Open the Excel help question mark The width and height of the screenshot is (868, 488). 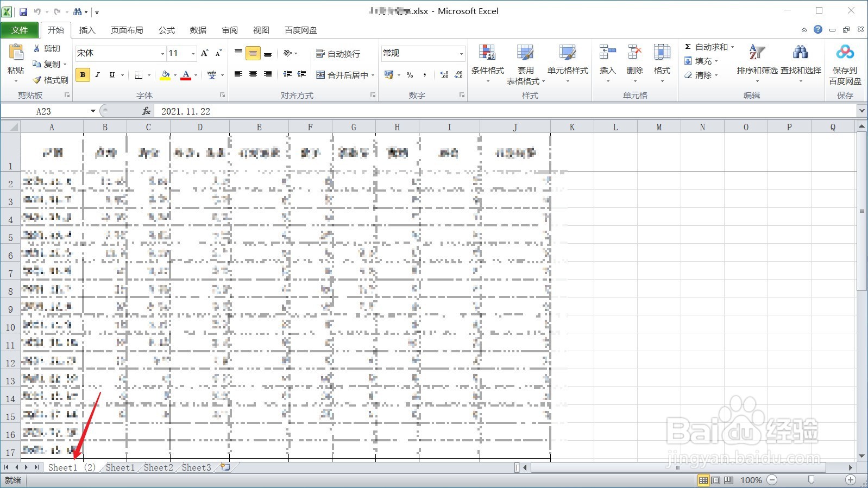(818, 30)
